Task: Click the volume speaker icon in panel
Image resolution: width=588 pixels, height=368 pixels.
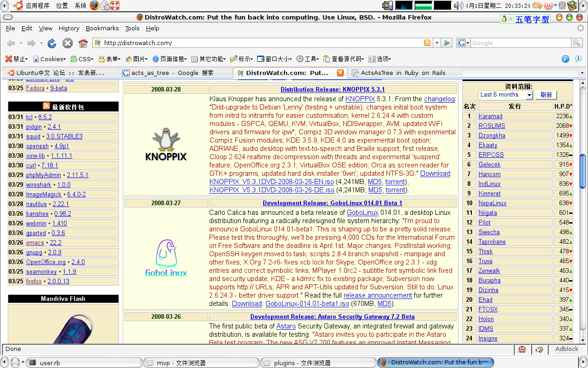Action: coord(458,6)
